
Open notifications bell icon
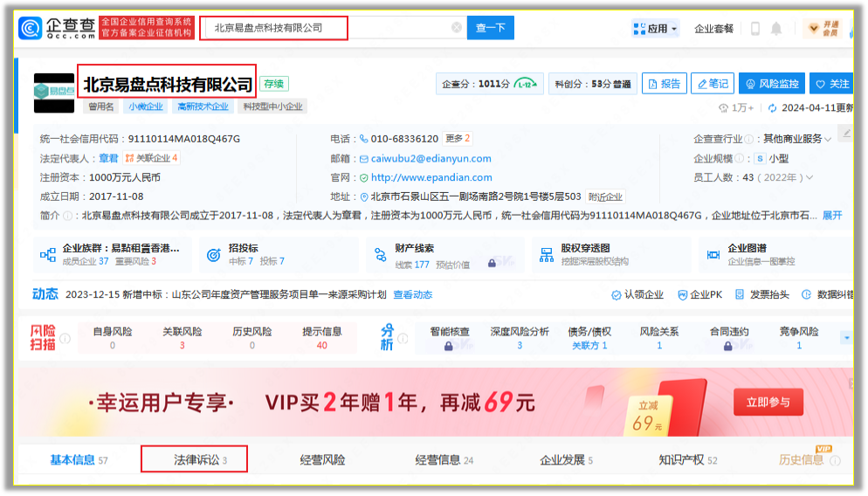click(x=776, y=28)
